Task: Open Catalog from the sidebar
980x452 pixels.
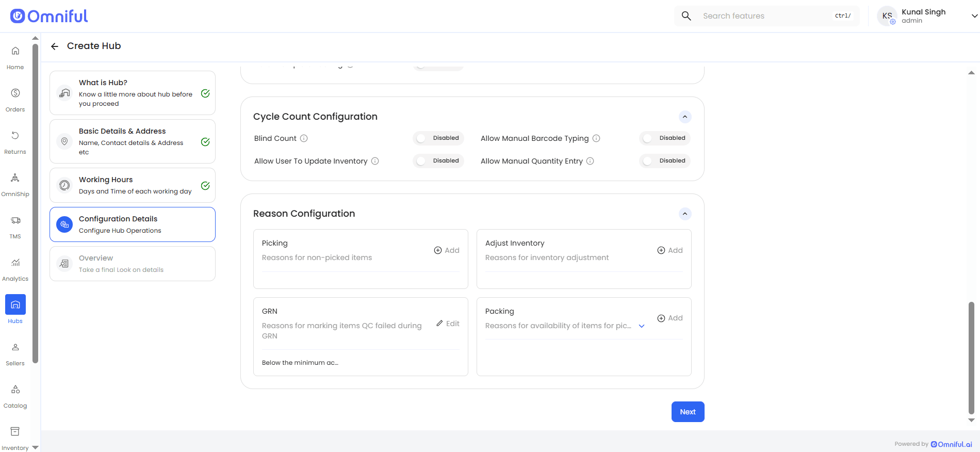Action: [x=15, y=390]
